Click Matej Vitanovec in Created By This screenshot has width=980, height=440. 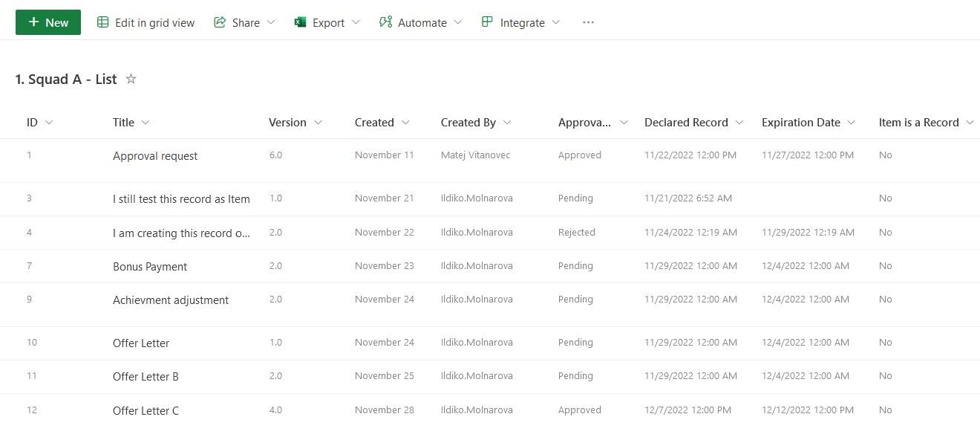pyautogui.click(x=476, y=155)
